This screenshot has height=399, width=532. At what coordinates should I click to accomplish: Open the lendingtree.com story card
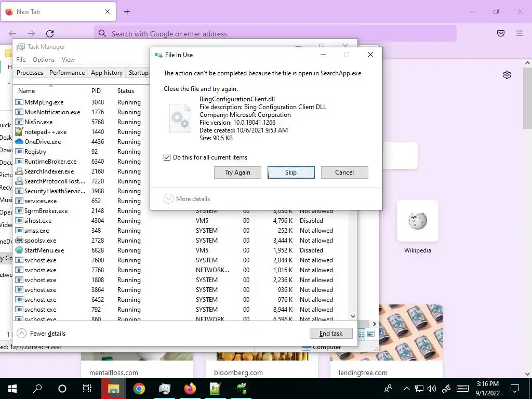387,341
